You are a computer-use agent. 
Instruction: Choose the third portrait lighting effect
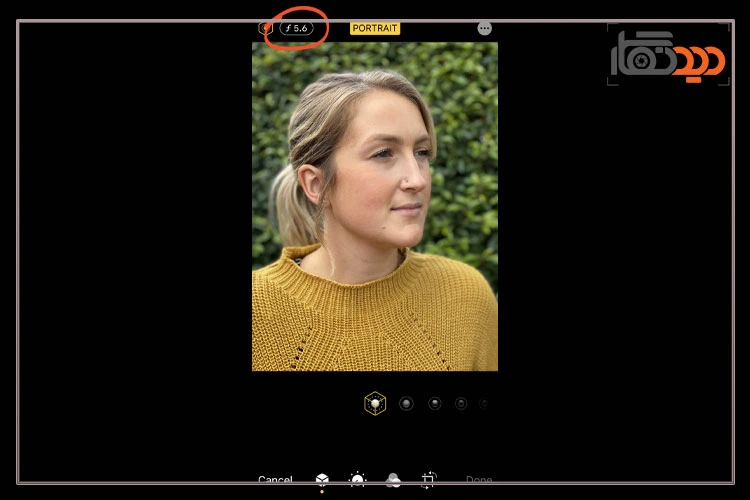435,403
